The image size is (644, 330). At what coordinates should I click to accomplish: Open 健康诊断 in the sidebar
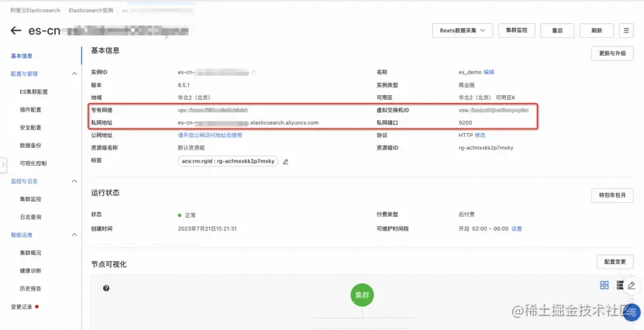point(30,271)
